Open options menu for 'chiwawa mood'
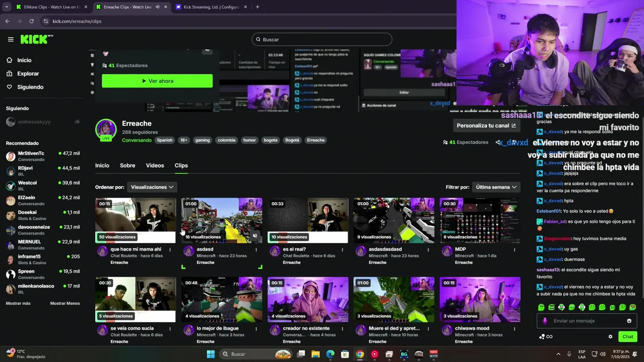 (514, 328)
